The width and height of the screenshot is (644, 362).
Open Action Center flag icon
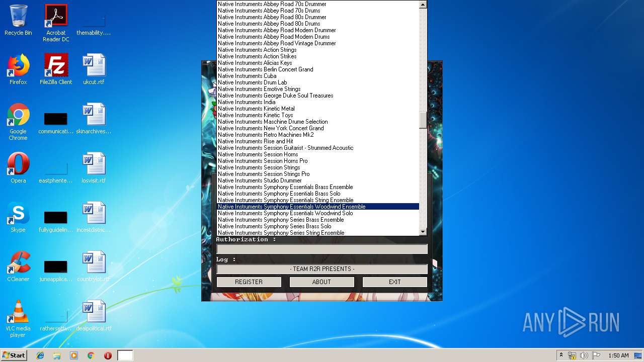tap(596, 355)
